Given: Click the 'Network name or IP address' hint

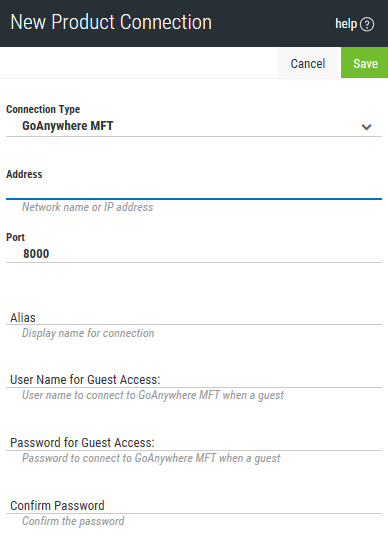Looking at the screenshot, I should [x=88, y=207].
